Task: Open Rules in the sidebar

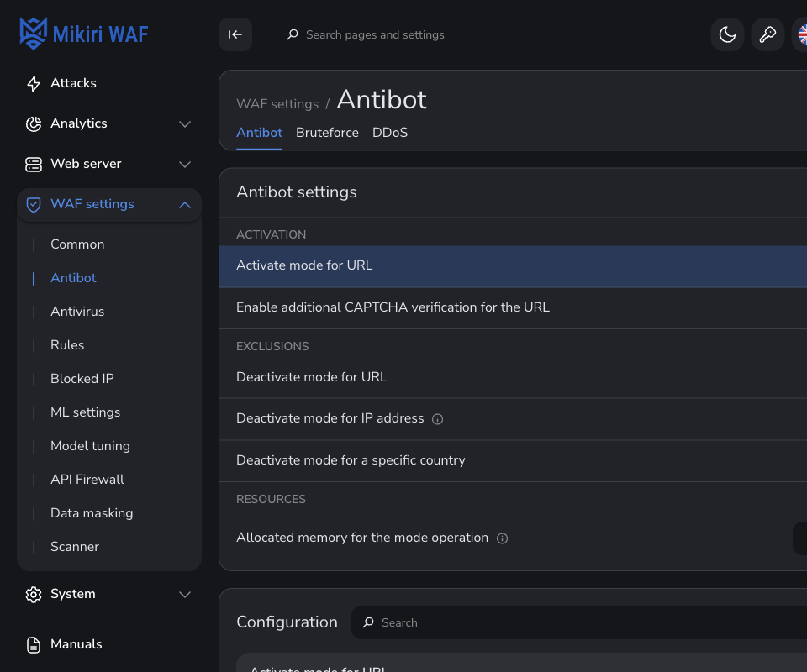Action: pos(67,345)
